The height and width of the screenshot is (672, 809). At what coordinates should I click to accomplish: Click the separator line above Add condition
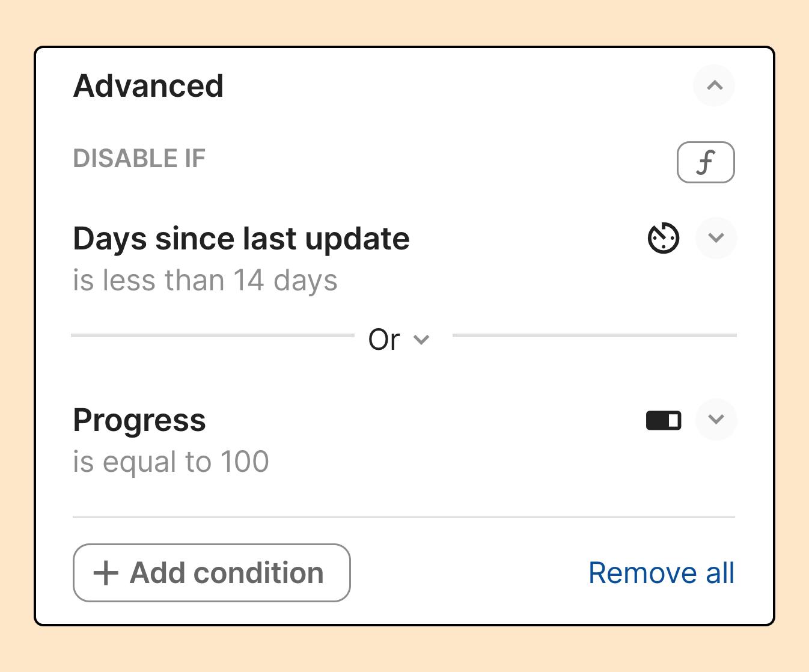pyautogui.click(x=403, y=517)
